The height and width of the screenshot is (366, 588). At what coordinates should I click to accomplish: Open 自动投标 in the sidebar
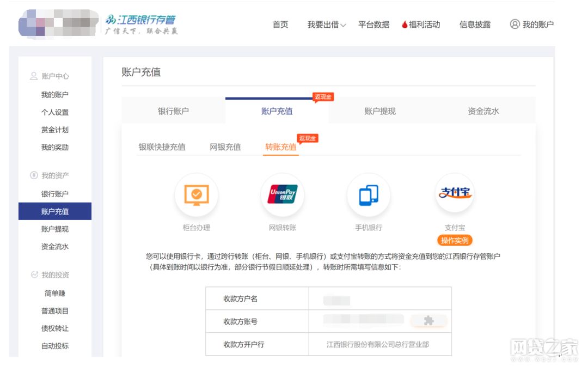tap(55, 346)
